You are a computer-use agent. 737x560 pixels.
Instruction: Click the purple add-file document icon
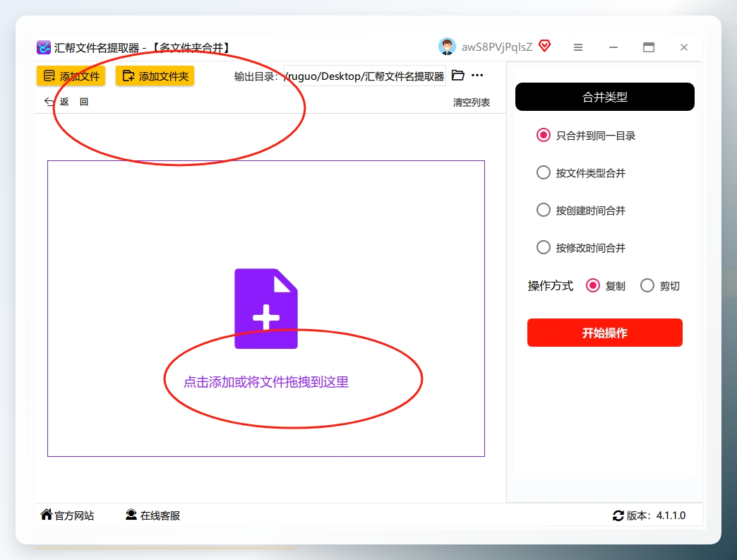(266, 309)
